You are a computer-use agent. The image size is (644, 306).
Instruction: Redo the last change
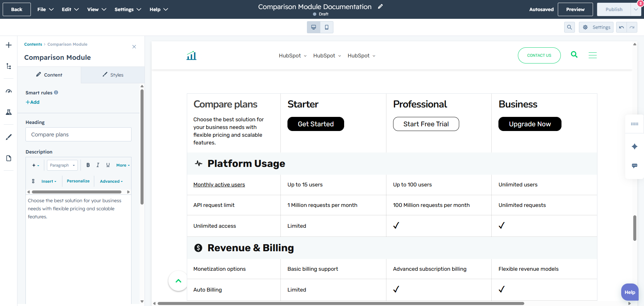[632, 27]
